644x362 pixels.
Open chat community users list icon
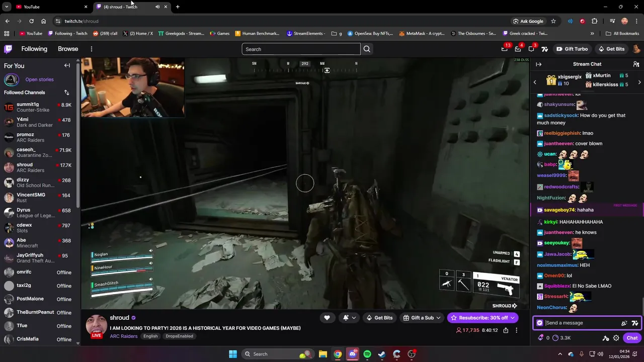point(636,64)
